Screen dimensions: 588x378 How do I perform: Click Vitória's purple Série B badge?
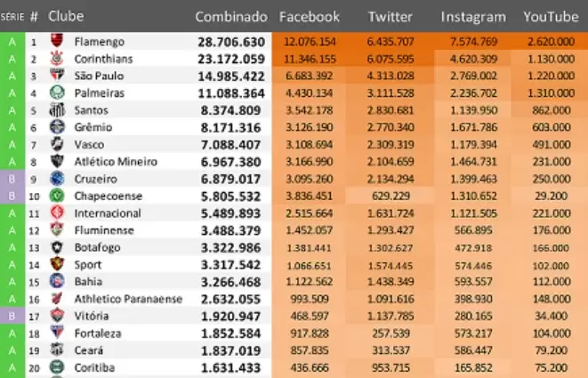[x=12, y=316]
